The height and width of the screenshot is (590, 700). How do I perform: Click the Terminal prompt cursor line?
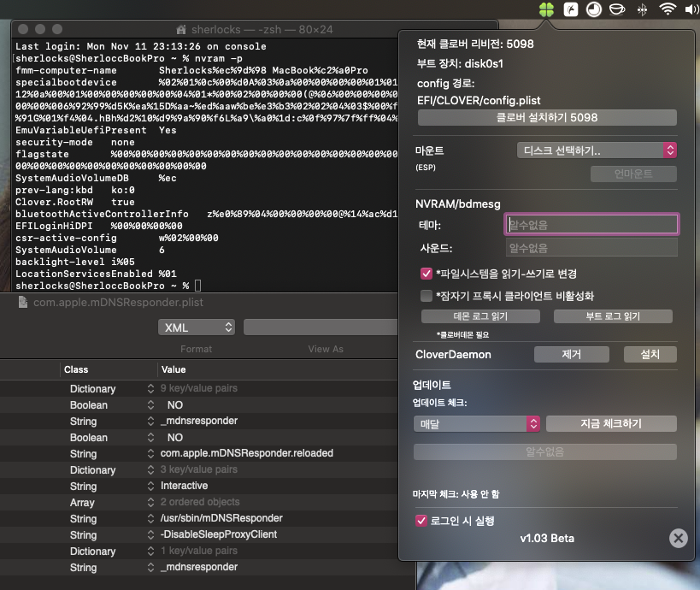(x=109, y=286)
